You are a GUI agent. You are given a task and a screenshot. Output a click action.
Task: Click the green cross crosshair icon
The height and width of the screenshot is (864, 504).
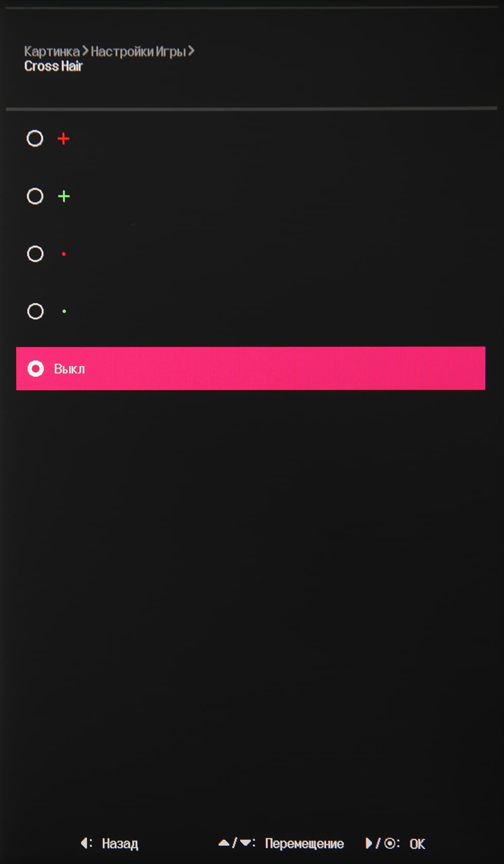[64, 196]
